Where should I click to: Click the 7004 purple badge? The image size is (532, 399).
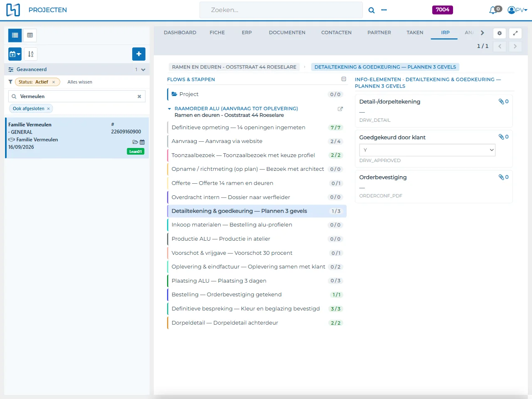coord(443,10)
